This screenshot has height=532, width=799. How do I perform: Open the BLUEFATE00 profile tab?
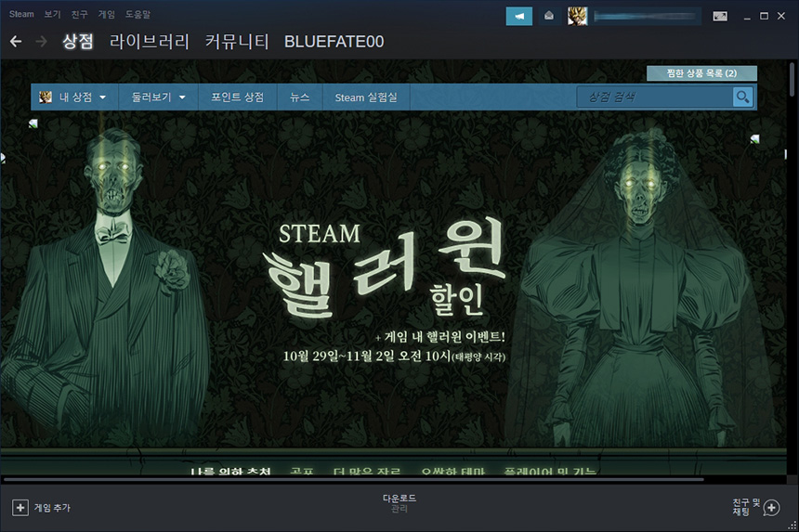click(x=334, y=42)
